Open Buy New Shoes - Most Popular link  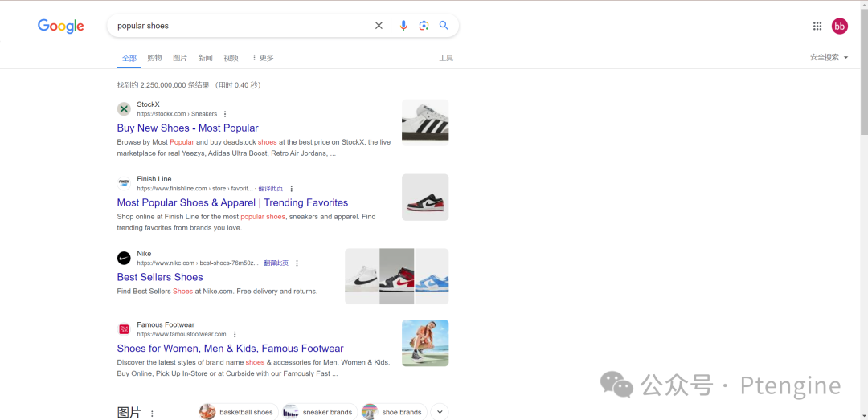(x=187, y=128)
